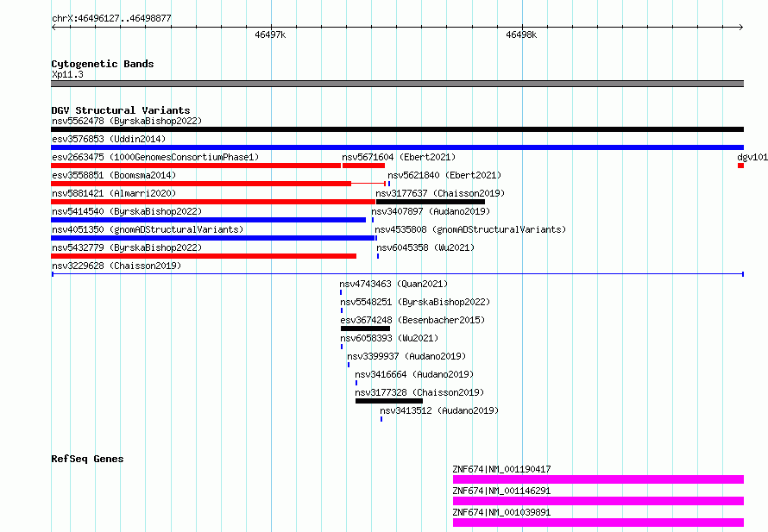Click the black nsv3177637 variant bar
Viewport: 768px width, 532px height.
pos(431,202)
